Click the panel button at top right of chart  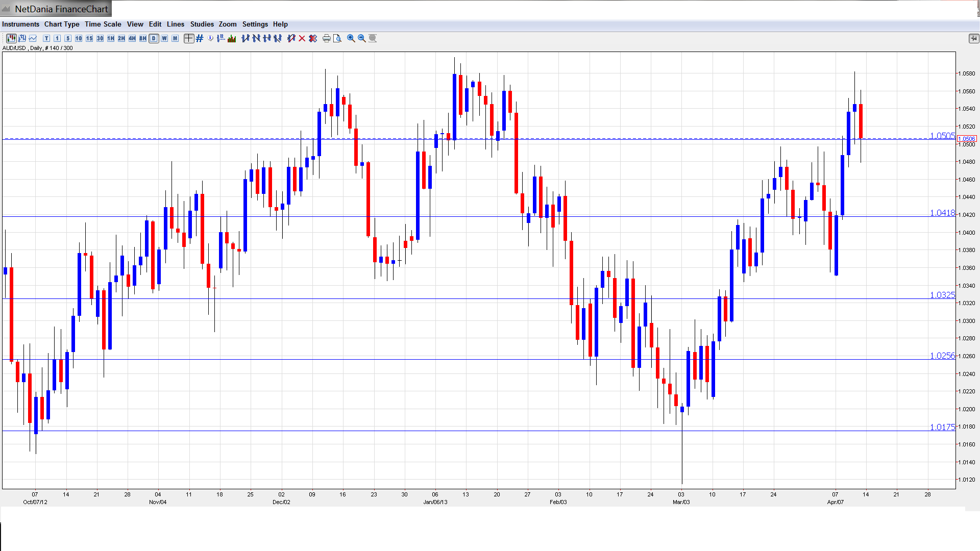tap(973, 38)
